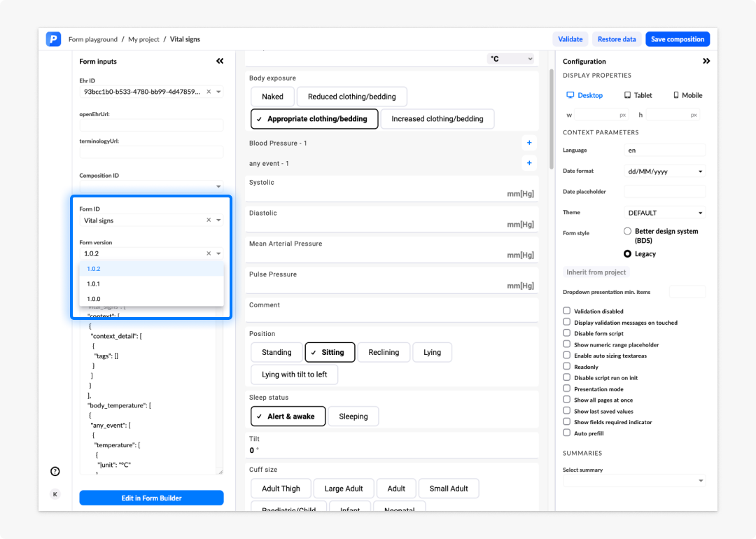Clear the Form version value
The image size is (756, 539).
pyautogui.click(x=209, y=253)
